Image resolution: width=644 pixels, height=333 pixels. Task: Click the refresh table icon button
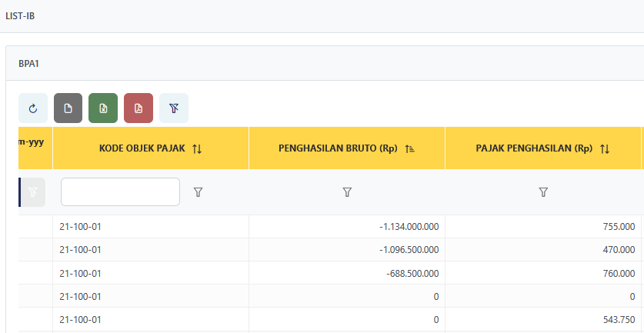pyautogui.click(x=33, y=108)
